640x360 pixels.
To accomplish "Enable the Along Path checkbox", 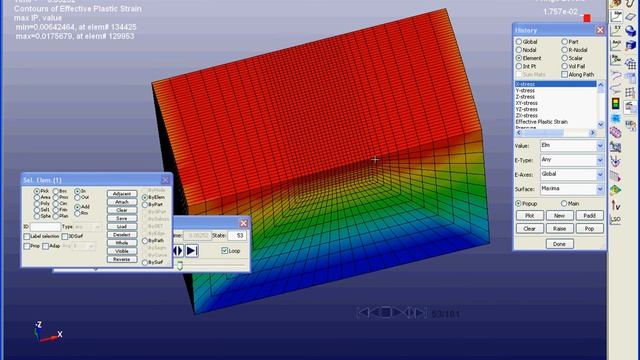I will pyautogui.click(x=564, y=74).
